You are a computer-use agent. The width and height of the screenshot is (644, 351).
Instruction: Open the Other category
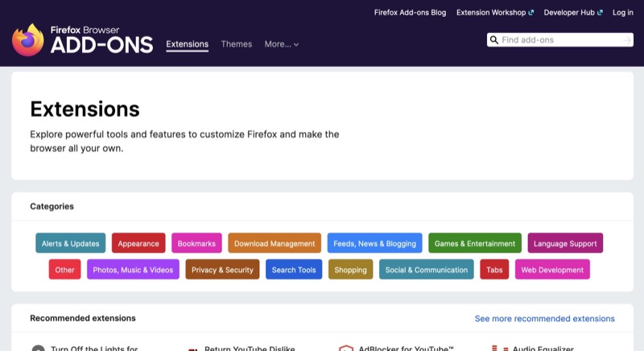tap(65, 270)
